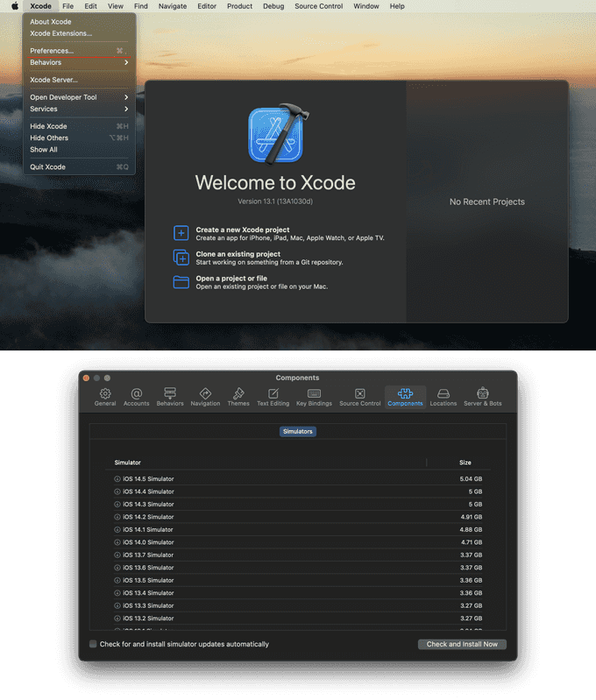Open the Editor menu
The height and width of the screenshot is (700, 596).
(x=207, y=6)
